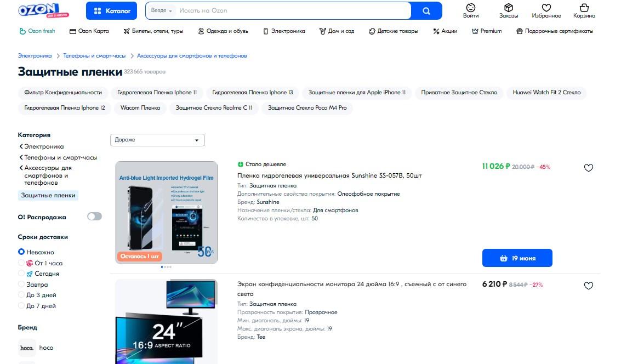Click the 11 026 ₽ price
The height and width of the screenshot is (364, 621).
[496, 166]
